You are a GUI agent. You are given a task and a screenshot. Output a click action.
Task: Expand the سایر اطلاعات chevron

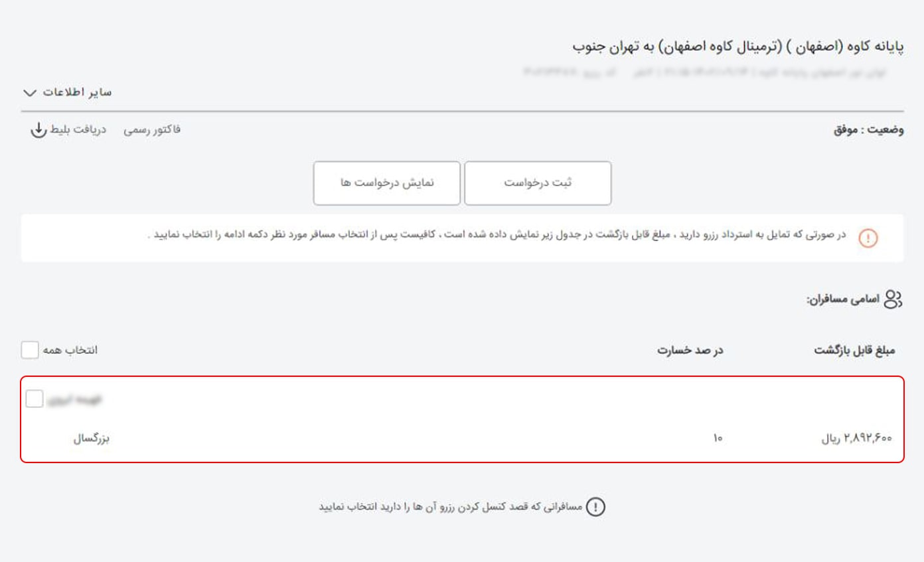pos(29,92)
